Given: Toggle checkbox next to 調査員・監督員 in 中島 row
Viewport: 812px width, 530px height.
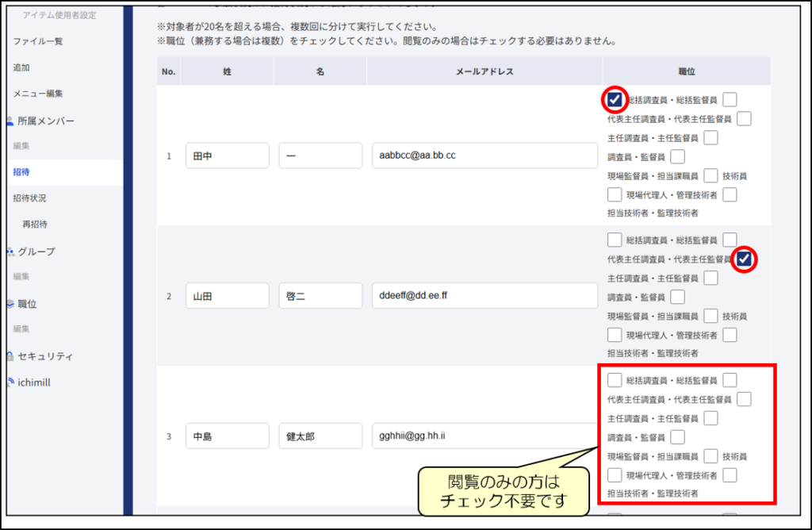Looking at the screenshot, I should (677, 437).
